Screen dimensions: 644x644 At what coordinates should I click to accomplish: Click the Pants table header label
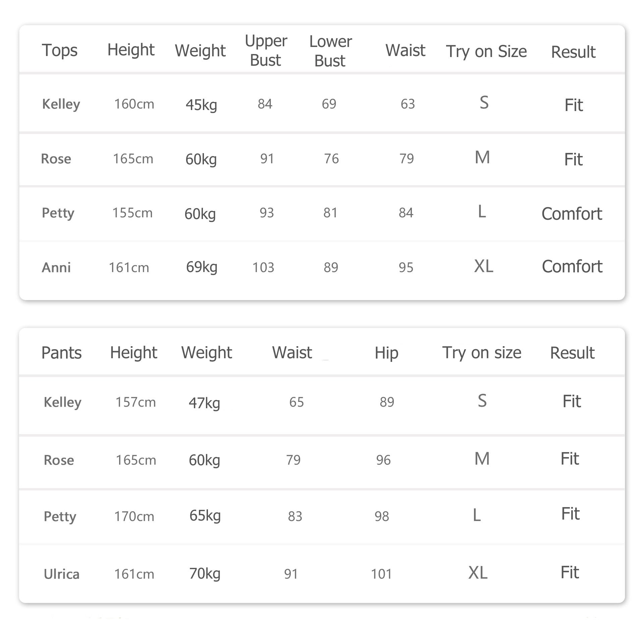click(61, 353)
